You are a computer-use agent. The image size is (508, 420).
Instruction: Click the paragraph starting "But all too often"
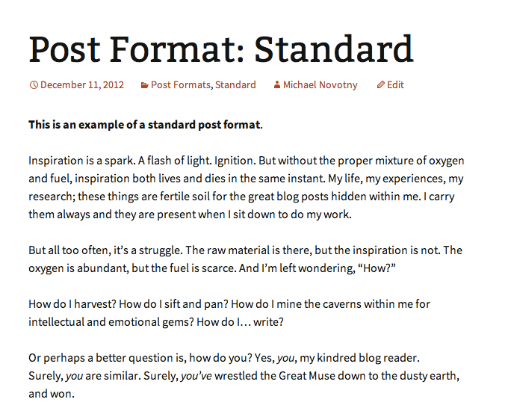click(245, 259)
